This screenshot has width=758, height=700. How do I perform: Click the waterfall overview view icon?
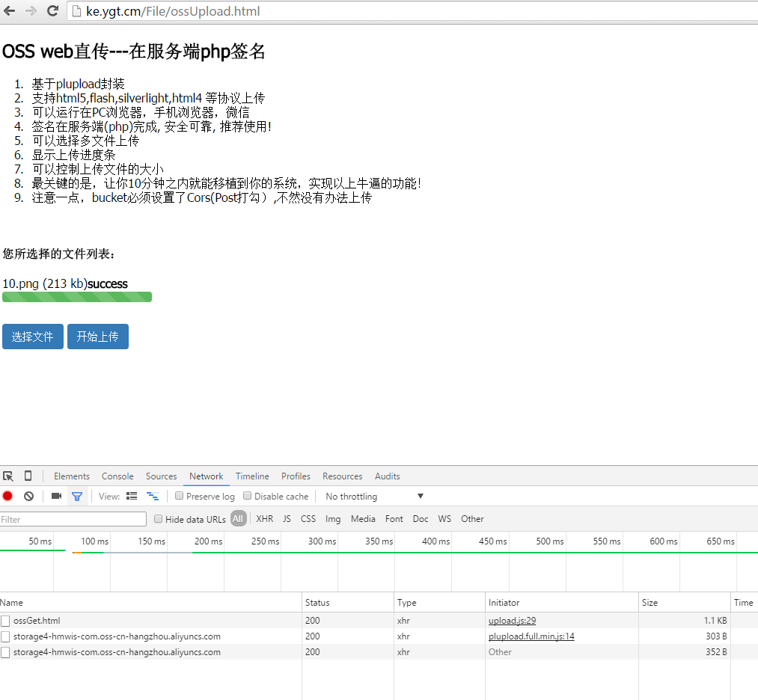point(153,496)
